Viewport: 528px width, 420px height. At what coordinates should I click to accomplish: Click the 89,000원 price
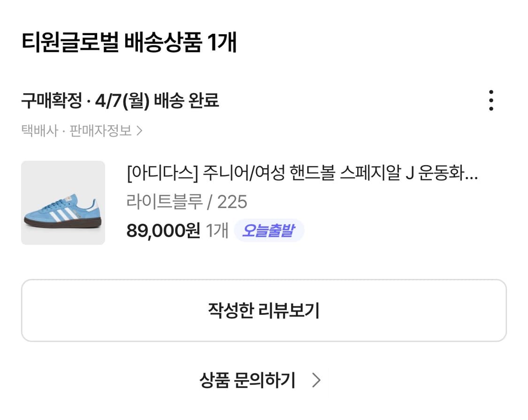tap(163, 230)
